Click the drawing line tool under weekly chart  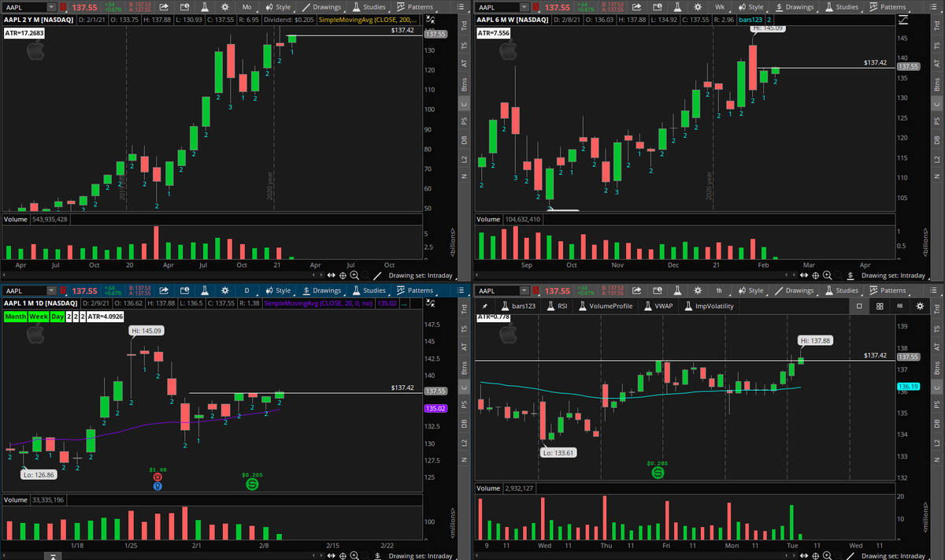(x=850, y=276)
